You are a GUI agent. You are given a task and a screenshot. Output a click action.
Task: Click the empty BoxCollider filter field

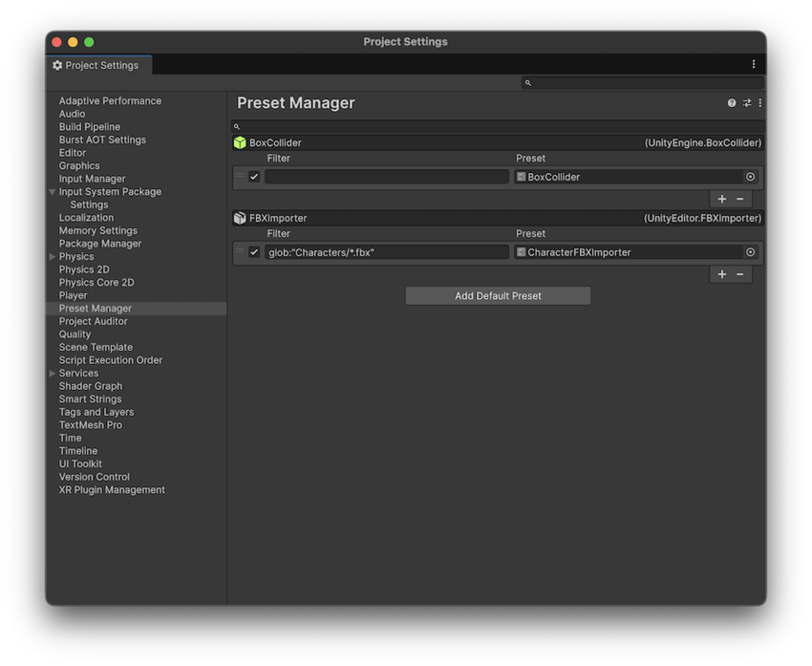click(x=386, y=177)
